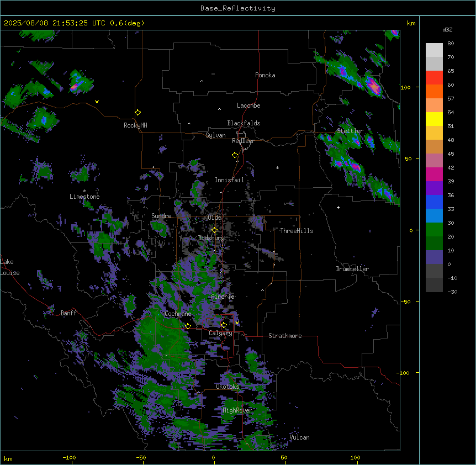
Task: Click the Lacombe city label
Action: coord(248,105)
